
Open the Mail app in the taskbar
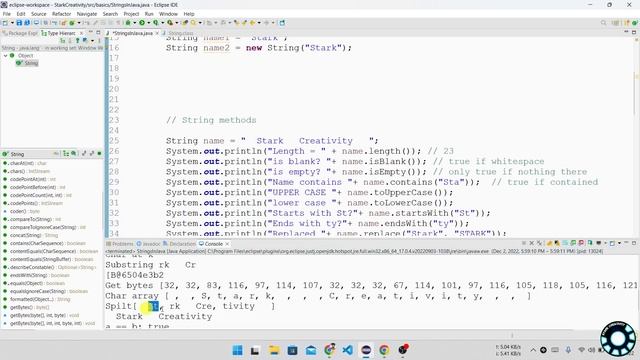coord(311,350)
